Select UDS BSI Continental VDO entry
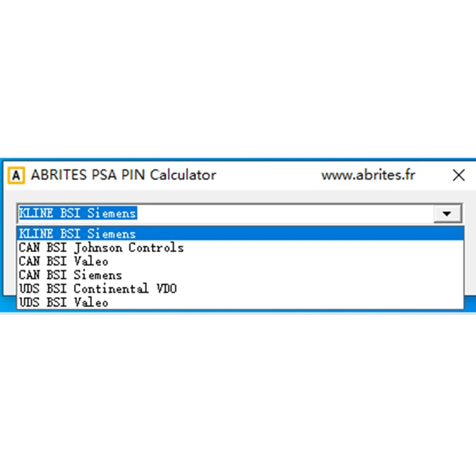 [240, 288]
